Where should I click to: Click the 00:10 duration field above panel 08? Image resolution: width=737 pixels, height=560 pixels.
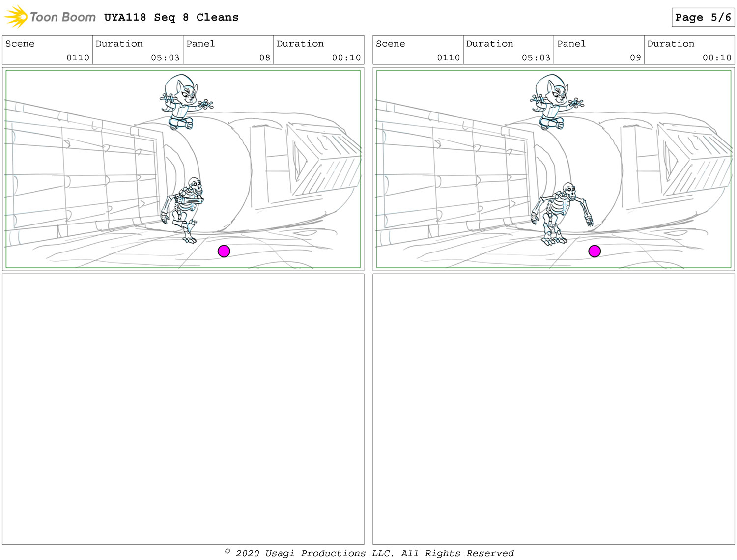click(x=319, y=50)
